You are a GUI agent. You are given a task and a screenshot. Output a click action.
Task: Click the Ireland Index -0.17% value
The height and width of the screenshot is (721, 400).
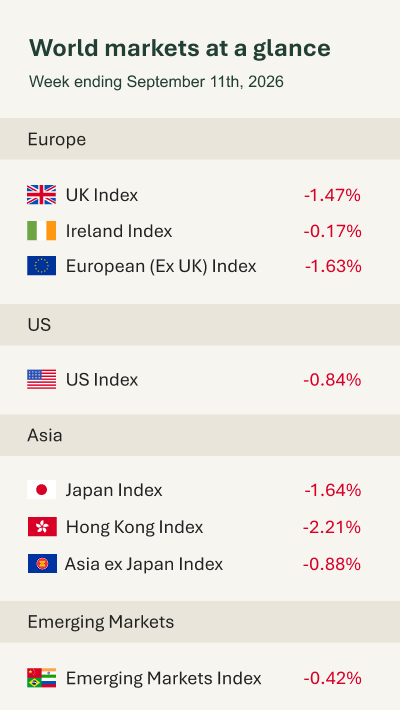point(332,231)
